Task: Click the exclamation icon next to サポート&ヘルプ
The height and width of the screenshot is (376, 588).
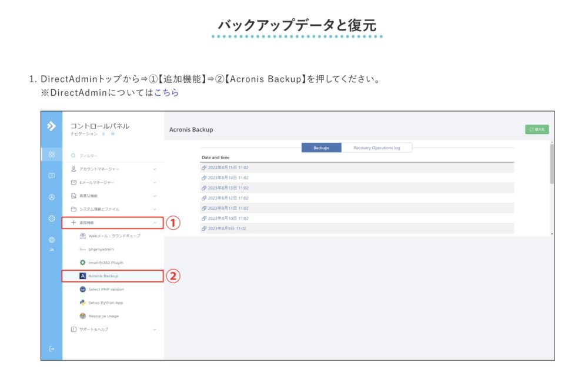Action: pyautogui.click(x=73, y=329)
